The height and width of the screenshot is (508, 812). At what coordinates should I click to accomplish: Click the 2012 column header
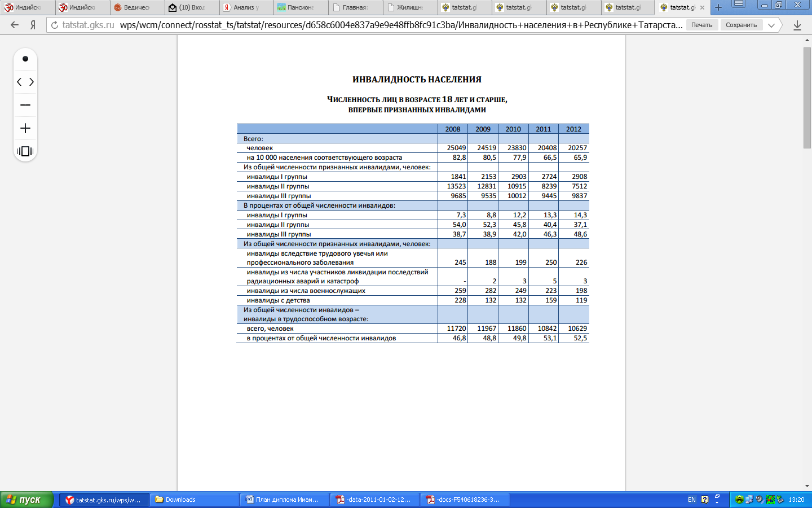(573, 129)
